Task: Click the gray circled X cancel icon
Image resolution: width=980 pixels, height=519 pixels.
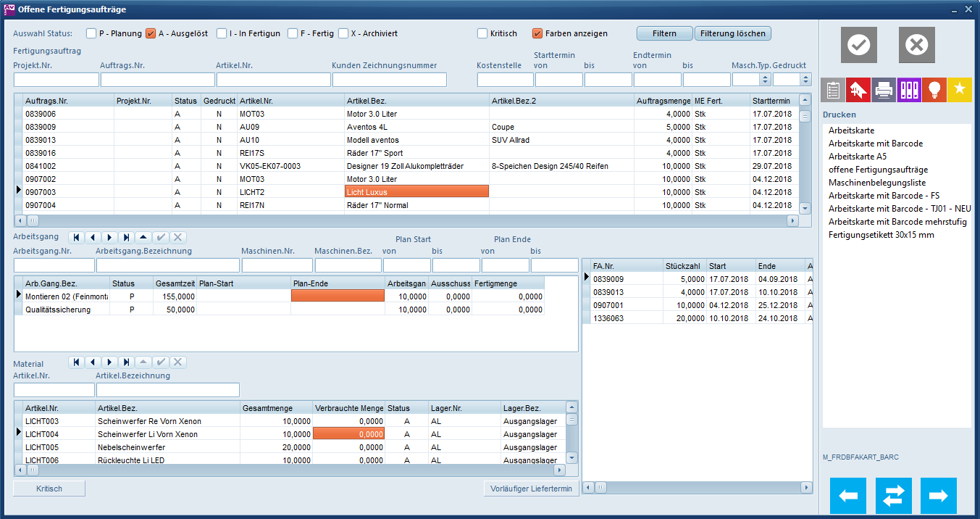Action: pos(916,45)
